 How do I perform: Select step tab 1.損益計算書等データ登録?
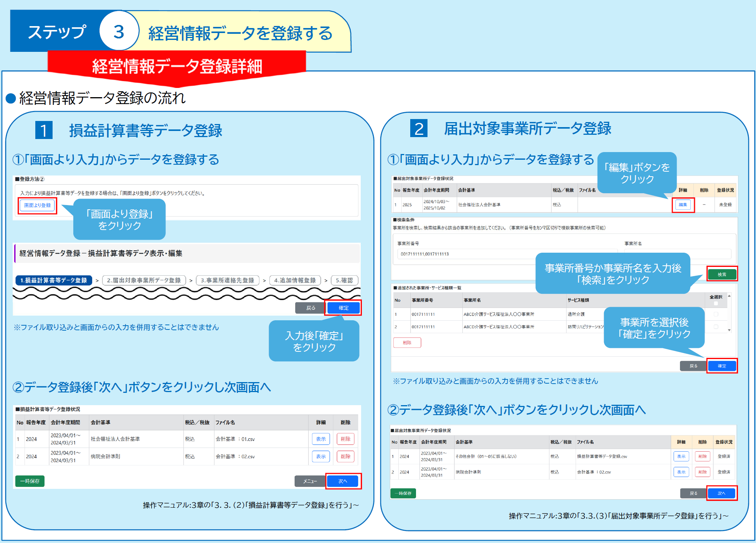[x=54, y=280]
